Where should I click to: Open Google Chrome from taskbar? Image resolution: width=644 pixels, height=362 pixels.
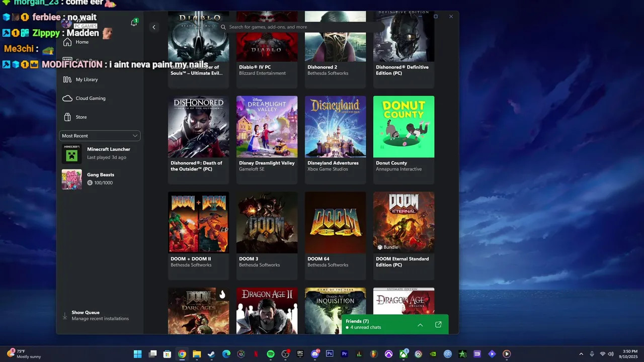pyautogui.click(x=182, y=354)
